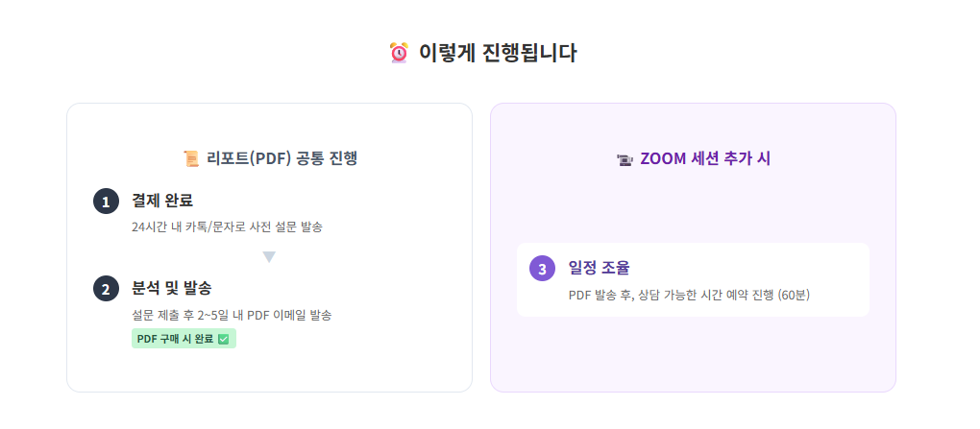This screenshot has width=980, height=429.
Task: Click the 리포트(PDF) 공통 진행 section title
Action: 282,158
